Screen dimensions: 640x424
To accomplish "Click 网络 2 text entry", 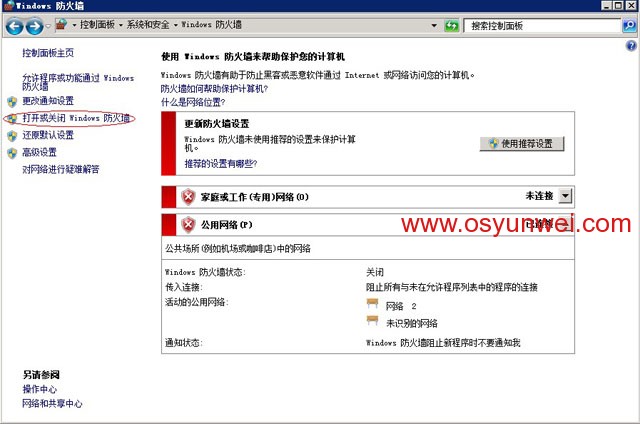I will click(401, 306).
